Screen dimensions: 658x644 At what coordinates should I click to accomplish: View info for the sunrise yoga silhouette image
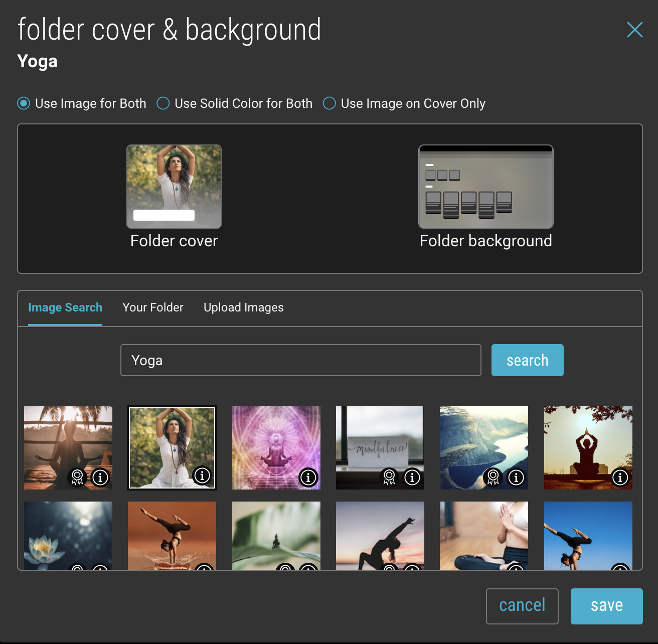[x=620, y=477]
